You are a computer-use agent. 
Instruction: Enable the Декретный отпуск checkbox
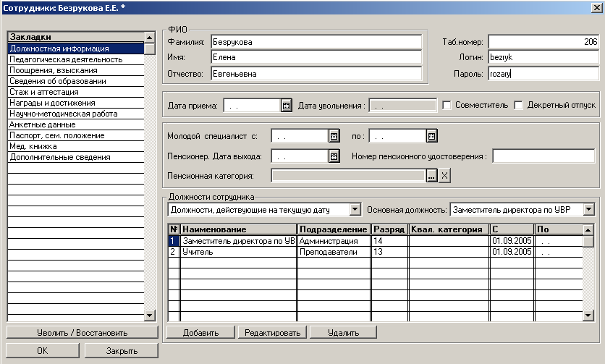click(x=518, y=106)
